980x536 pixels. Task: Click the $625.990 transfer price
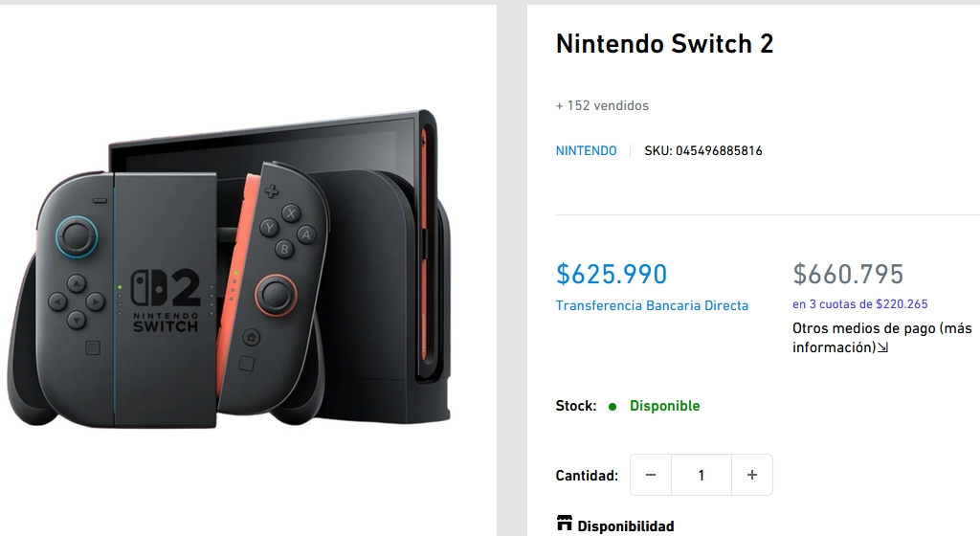[x=612, y=274]
